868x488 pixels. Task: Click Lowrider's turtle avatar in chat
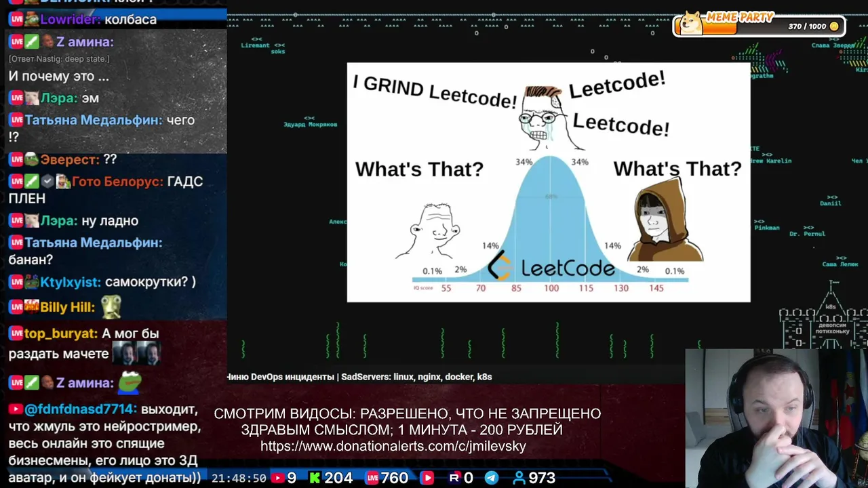click(32, 20)
